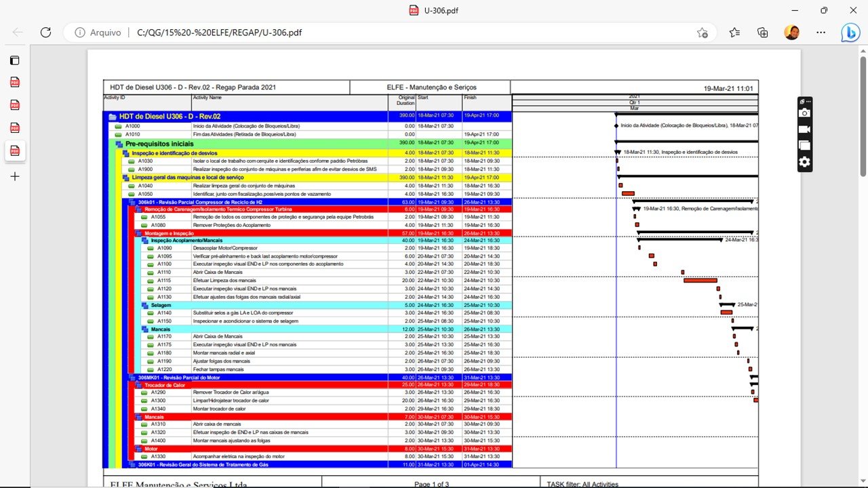Image resolution: width=868 pixels, height=488 pixels.
Task: Click the video record icon in overlay
Action: coord(804,129)
